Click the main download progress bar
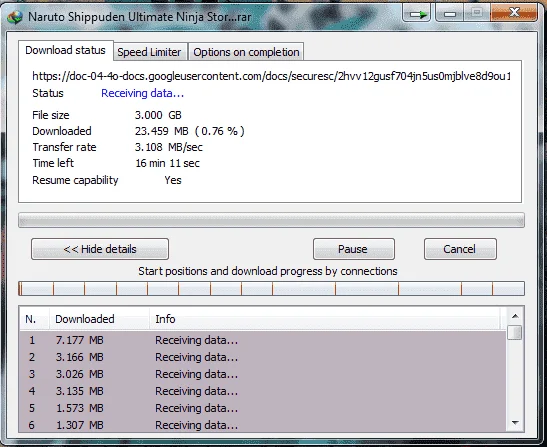The height and width of the screenshot is (447, 547). [x=271, y=220]
